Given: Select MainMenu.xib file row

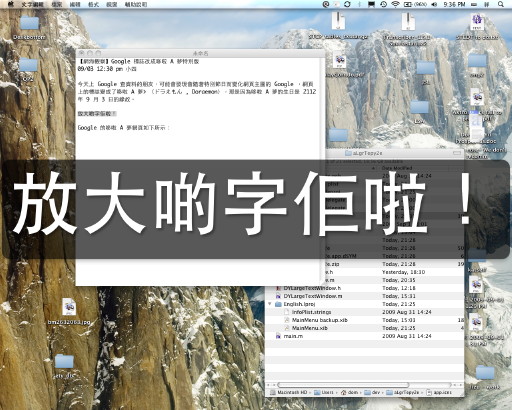Looking at the screenshot, I should pyautogui.click(x=365, y=328).
